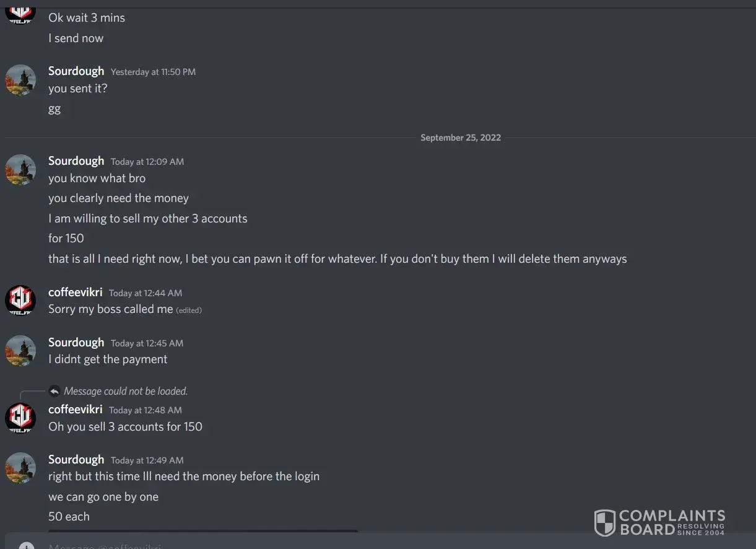Select the 'I didnt get the payment' message
Image resolution: width=756 pixels, height=549 pixels.
(108, 359)
